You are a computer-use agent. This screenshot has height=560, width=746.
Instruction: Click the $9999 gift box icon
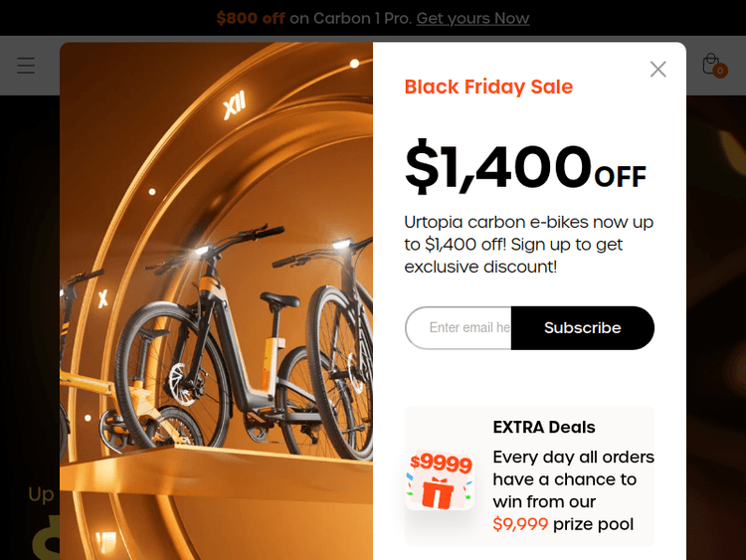coord(440,479)
